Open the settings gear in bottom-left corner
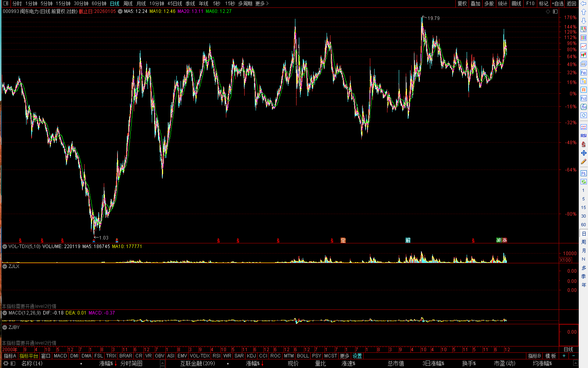Viewport: 588px width, 368px height. (x=5, y=363)
